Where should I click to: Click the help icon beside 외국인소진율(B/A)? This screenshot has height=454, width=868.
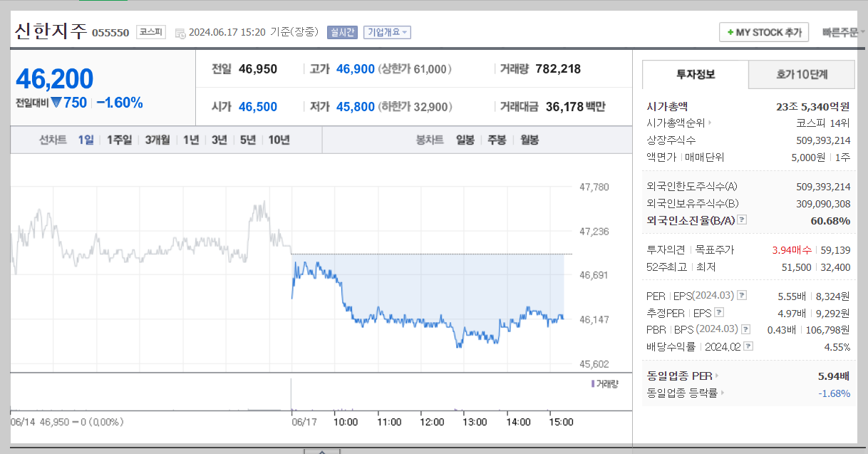point(743,220)
